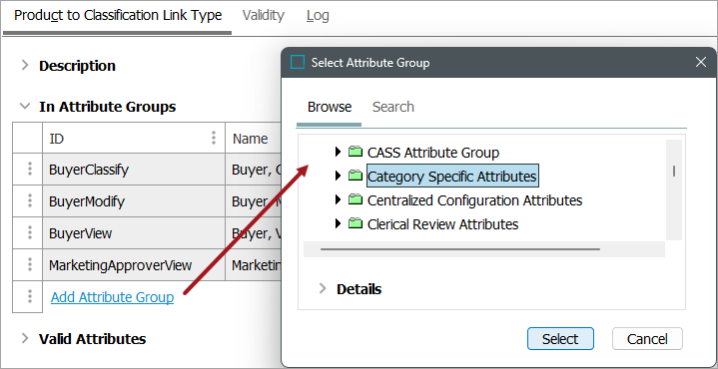Expand the Details section in dialog
718x369 pixels.
[x=323, y=288]
